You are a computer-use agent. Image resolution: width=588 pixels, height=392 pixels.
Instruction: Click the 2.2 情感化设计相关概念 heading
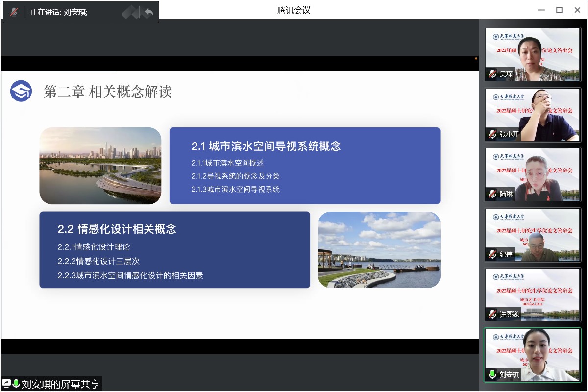(117, 229)
